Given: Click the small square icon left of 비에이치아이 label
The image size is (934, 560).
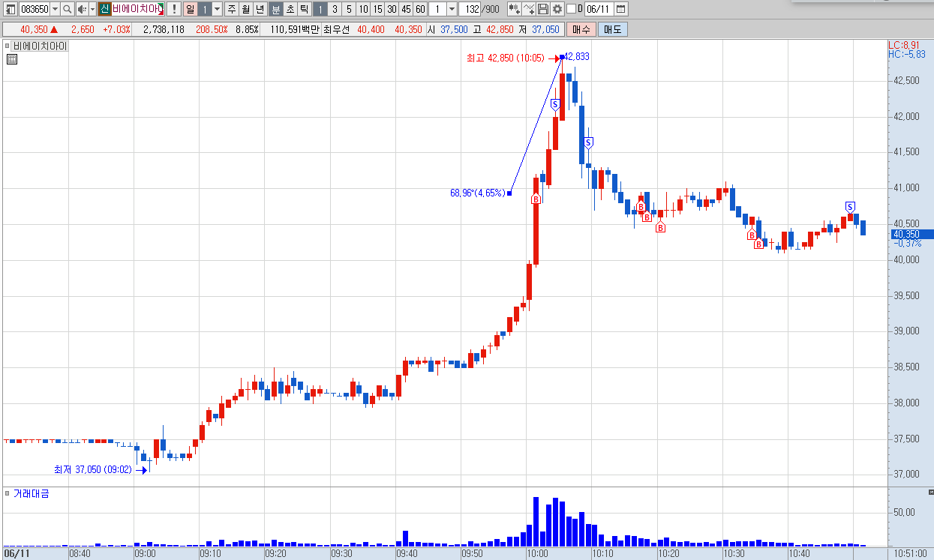Looking at the screenshot, I should (8, 46).
